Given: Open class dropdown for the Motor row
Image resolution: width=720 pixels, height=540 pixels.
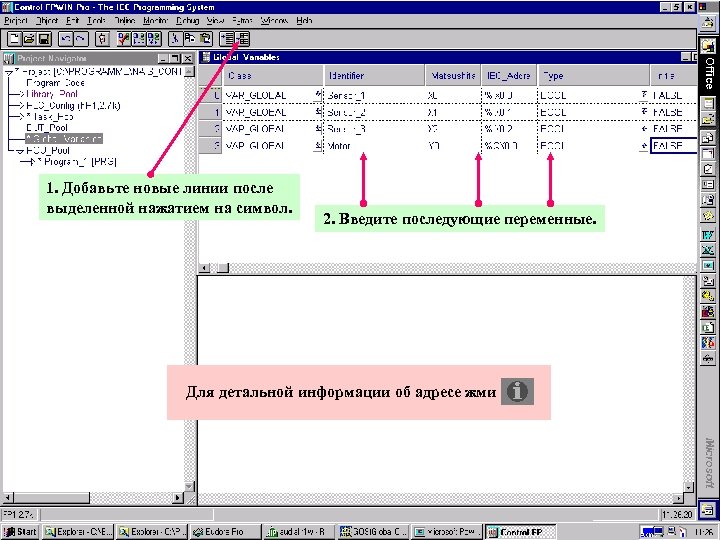Looking at the screenshot, I should click(318, 146).
